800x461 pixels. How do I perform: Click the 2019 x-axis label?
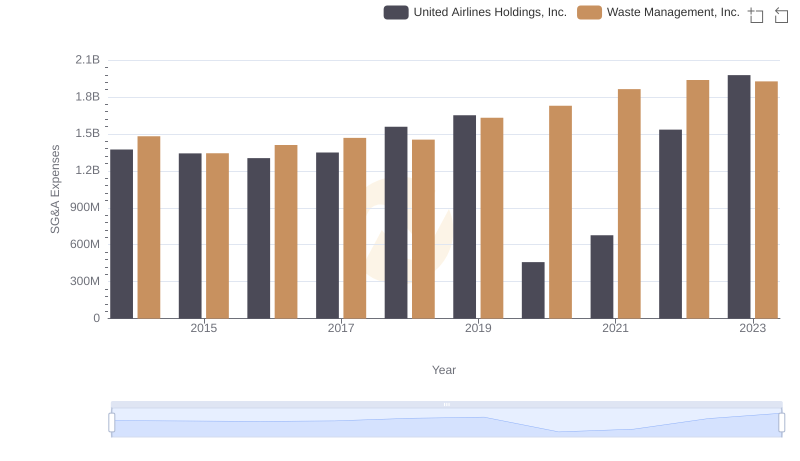tap(478, 328)
